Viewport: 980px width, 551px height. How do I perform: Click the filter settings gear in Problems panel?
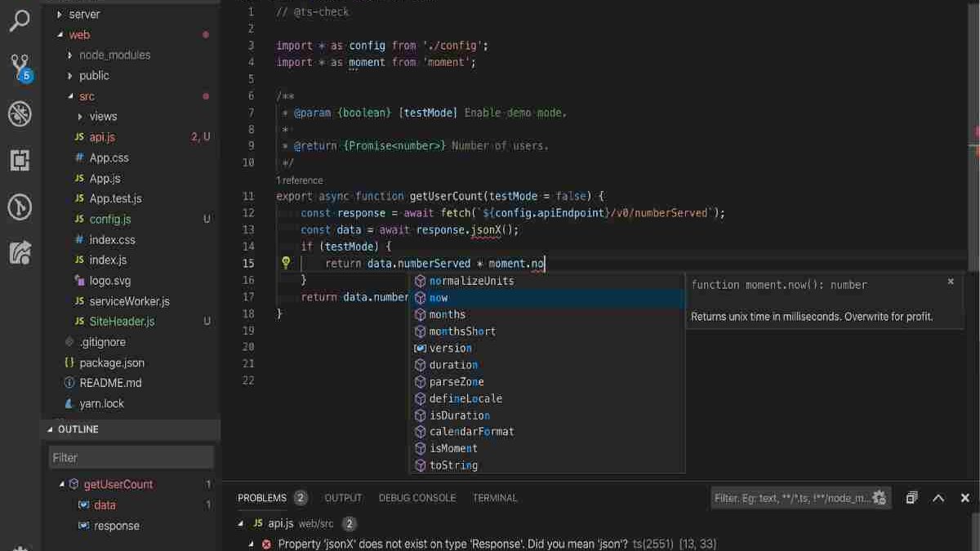(880, 497)
